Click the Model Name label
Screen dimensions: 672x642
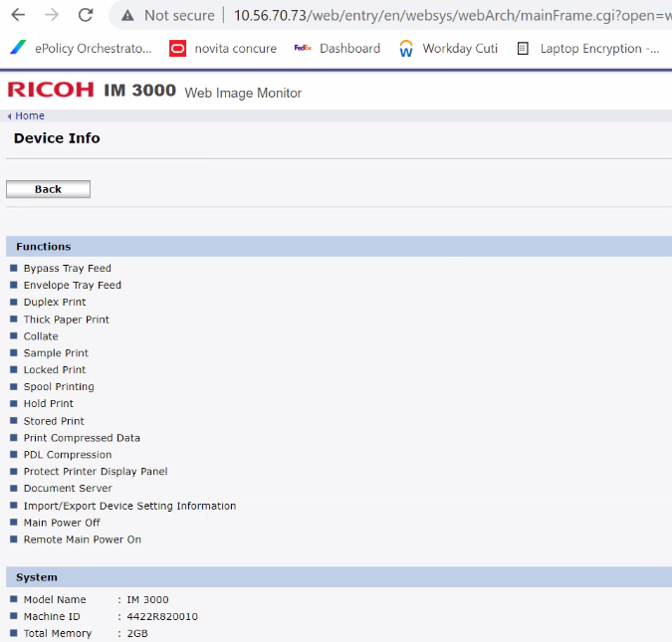click(x=55, y=599)
